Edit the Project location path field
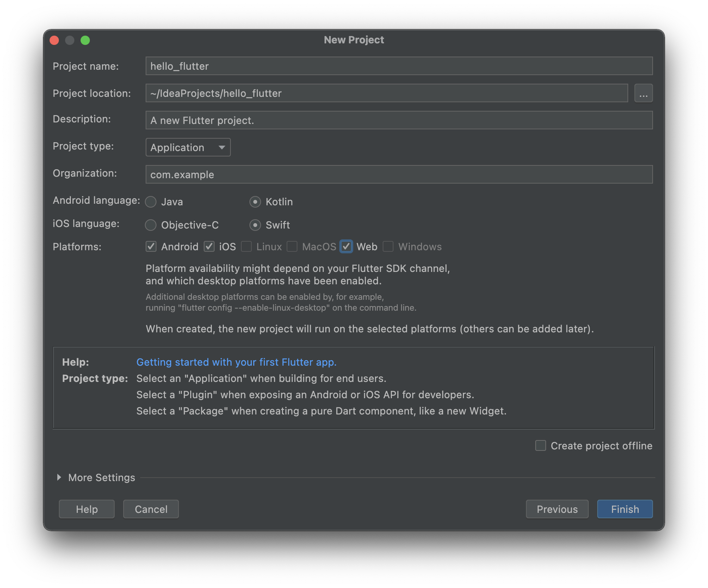This screenshot has height=588, width=708. point(387,93)
